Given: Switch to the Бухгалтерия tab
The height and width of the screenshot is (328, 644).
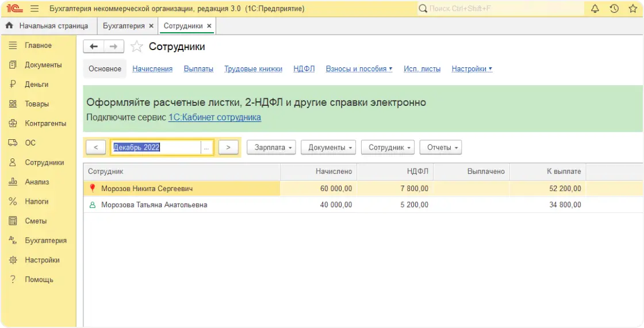Looking at the screenshot, I should 124,26.
